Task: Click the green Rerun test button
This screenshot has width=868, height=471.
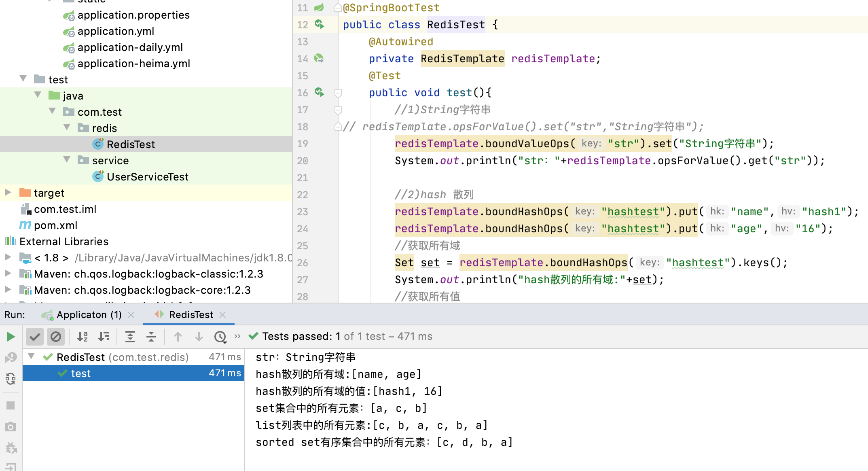Action: [x=11, y=337]
